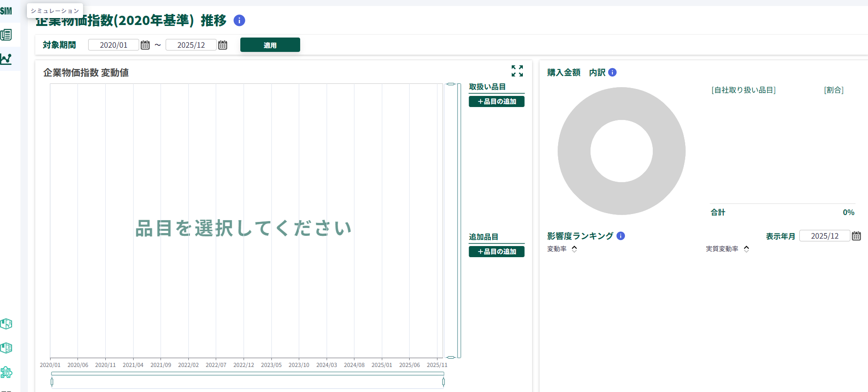Click the 合計 total label
Viewport: 868px width, 392px height.
coord(718,212)
